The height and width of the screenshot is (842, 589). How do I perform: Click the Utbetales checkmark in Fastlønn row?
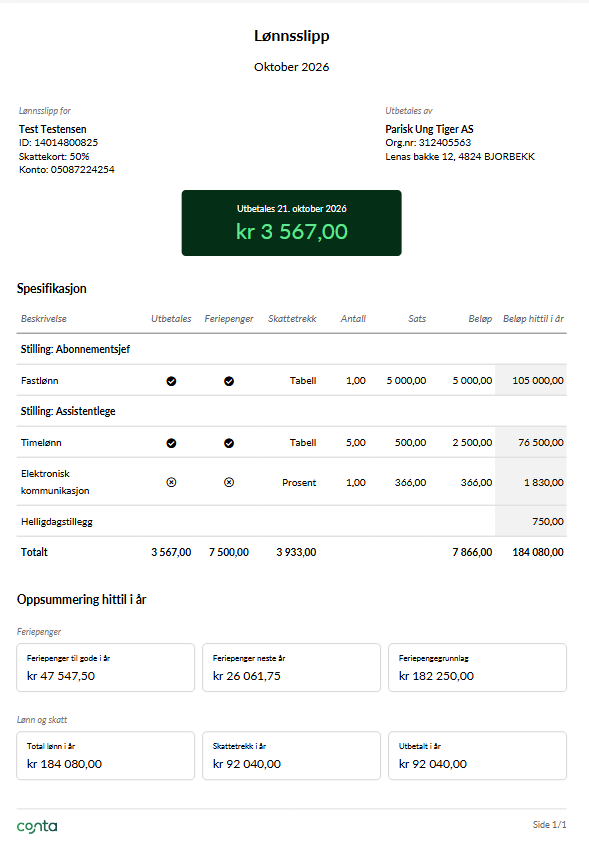click(x=171, y=381)
